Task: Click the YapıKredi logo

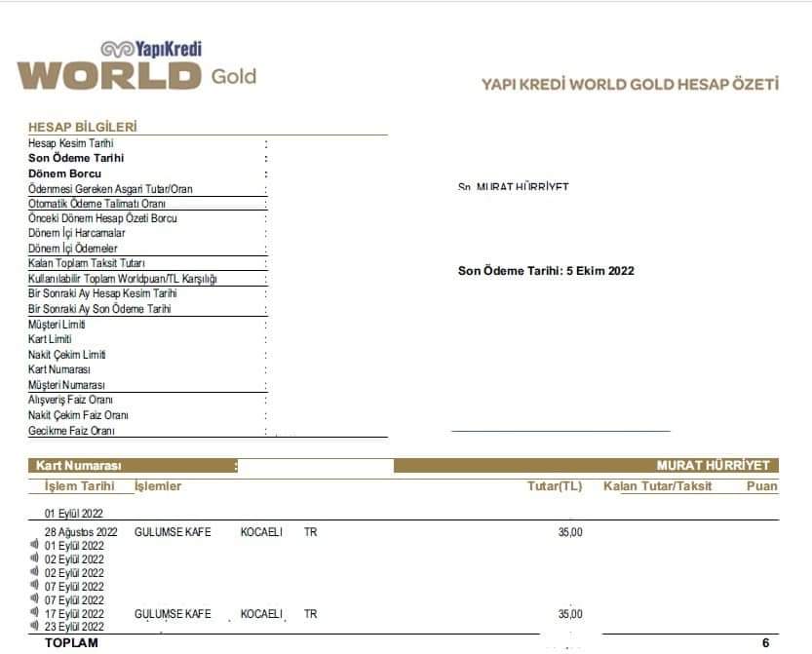Action: (x=151, y=49)
